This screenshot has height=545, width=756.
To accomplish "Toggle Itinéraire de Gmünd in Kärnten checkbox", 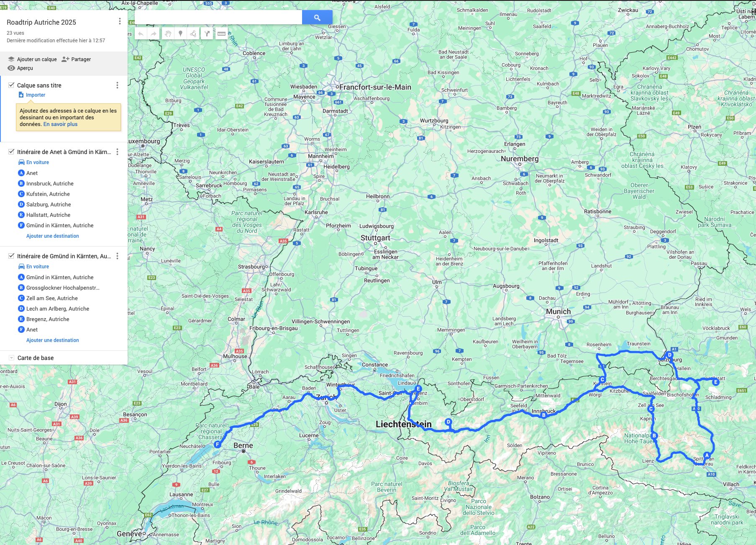I will tap(11, 256).
